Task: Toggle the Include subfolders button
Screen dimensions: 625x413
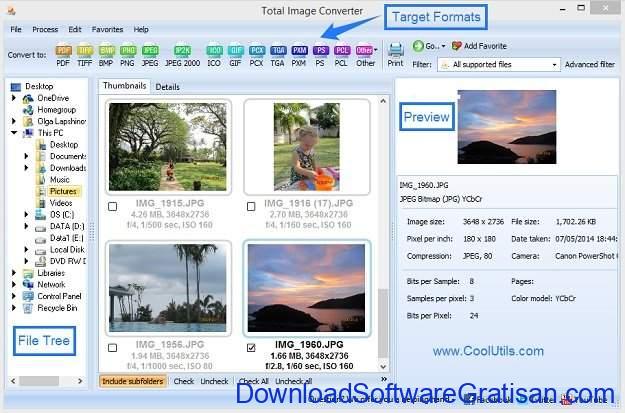Action: tap(133, 382)
